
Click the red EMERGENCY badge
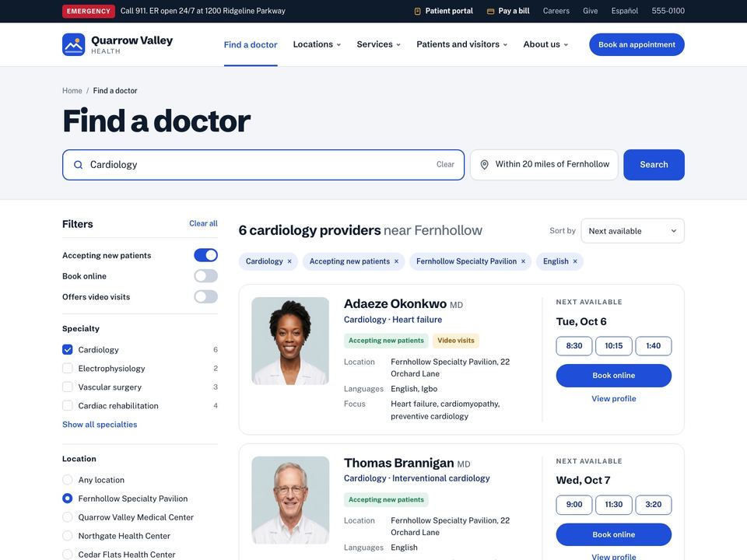(89, 11)
